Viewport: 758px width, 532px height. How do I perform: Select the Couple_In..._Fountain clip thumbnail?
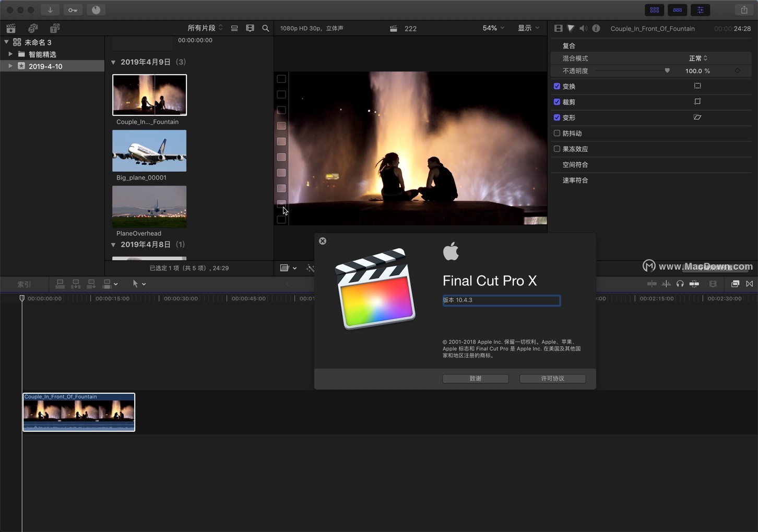tap(149, 95)
